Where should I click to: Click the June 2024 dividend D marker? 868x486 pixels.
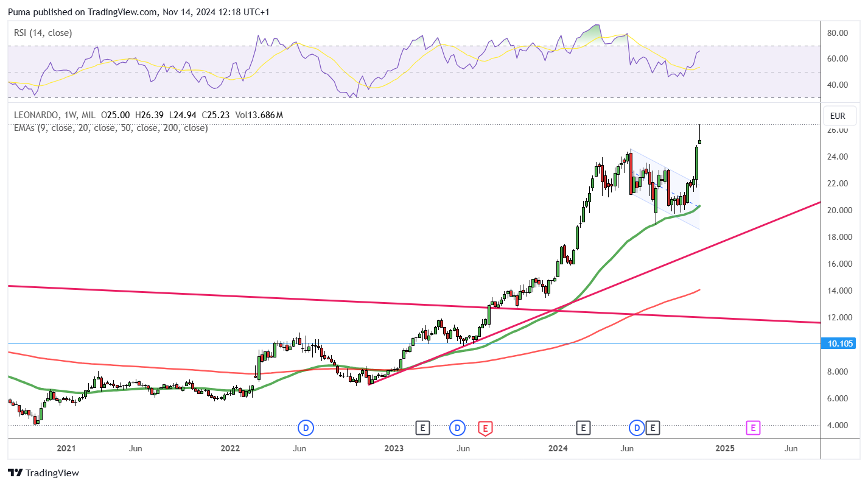[637, 428]
